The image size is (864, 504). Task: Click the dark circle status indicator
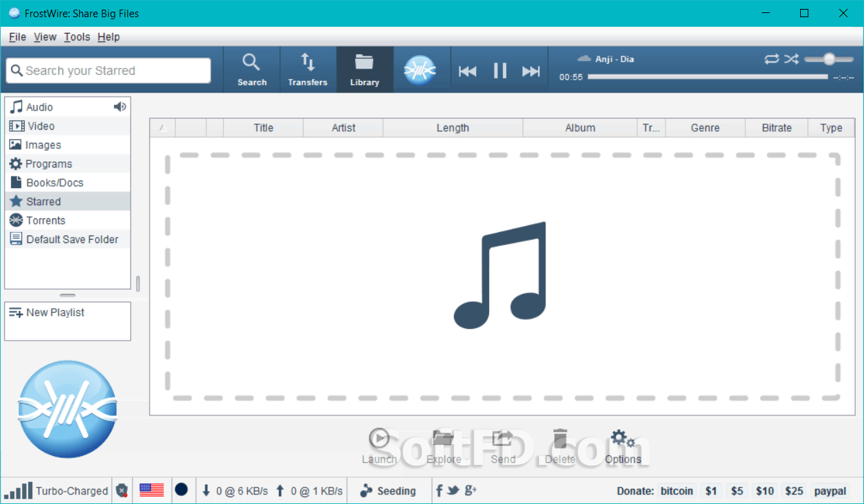coord(181,490)
